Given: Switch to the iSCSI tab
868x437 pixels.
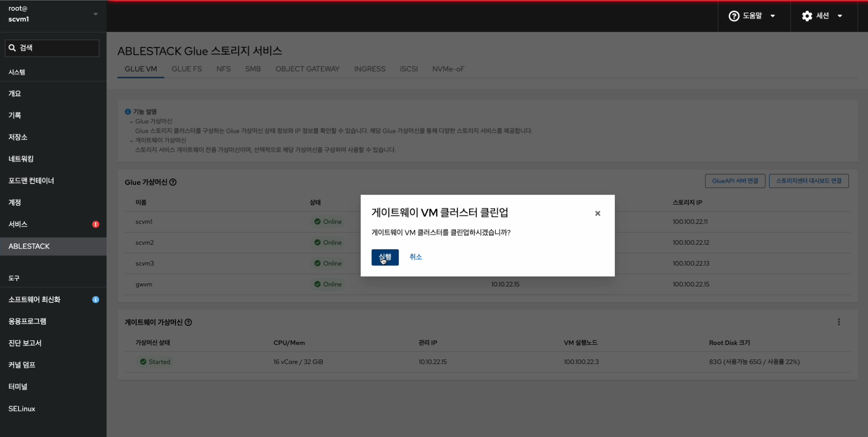Looking at the screenshot, I should point(409,69).
